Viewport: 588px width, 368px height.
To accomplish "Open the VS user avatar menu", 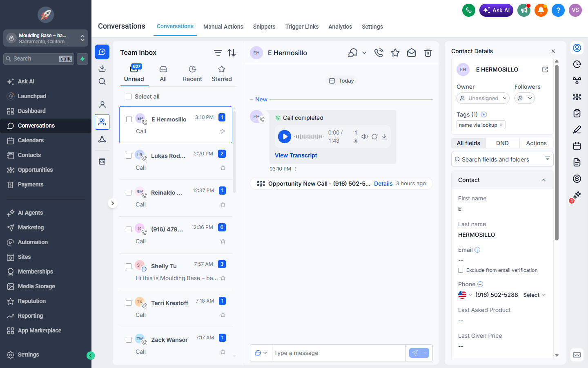I will pyautogui.click(x=575, y=10).
